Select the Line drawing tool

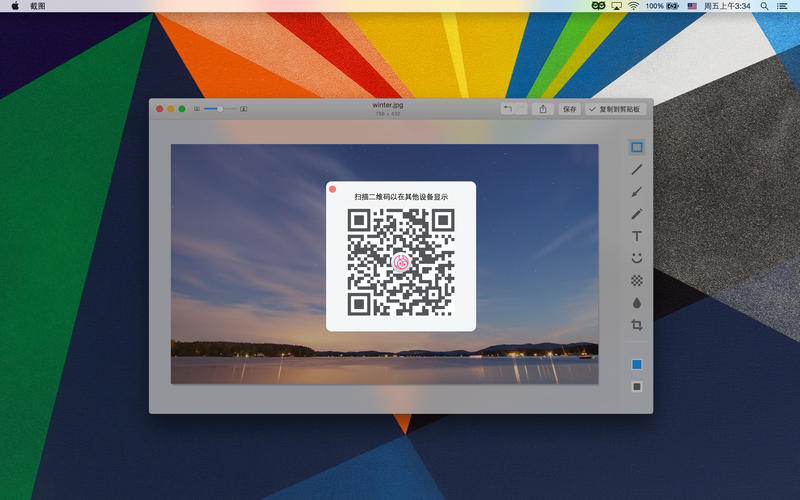coord(636,169)
